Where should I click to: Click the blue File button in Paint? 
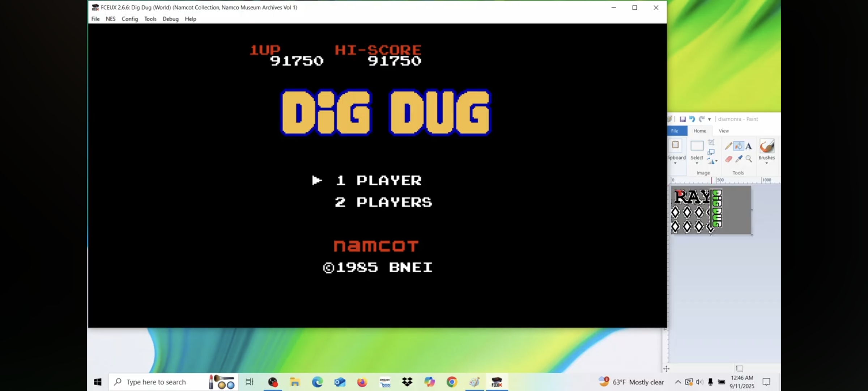(675, 131)
